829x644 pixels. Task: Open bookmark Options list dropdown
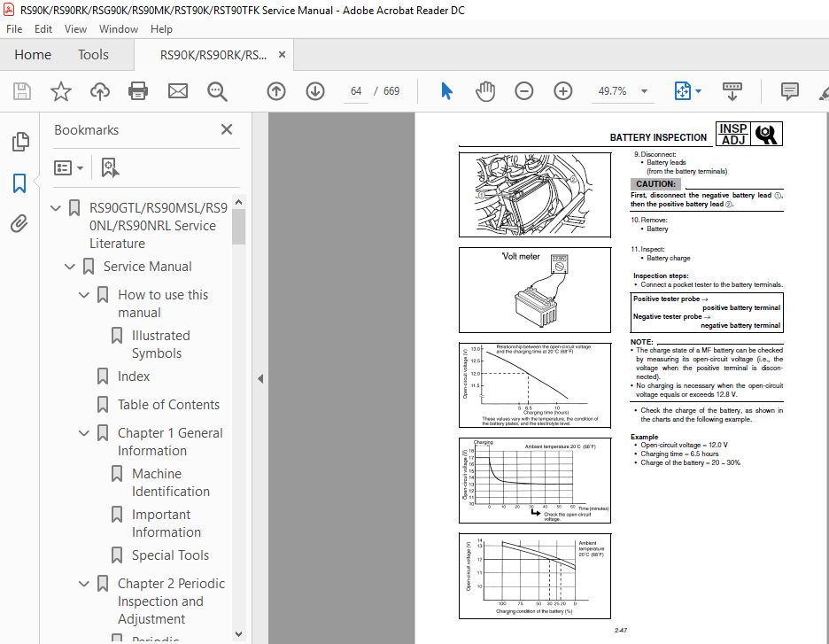pyautogui.click(x=68, y=168)
